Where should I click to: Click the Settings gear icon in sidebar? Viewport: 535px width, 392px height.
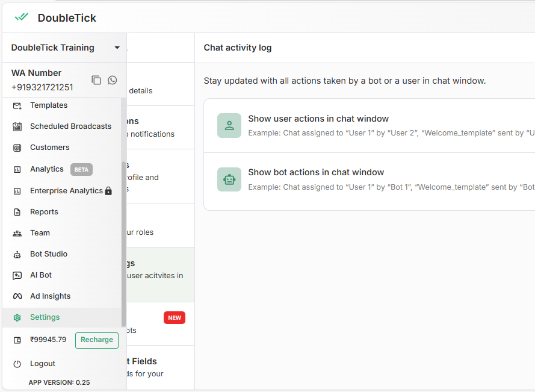[17, 317]
